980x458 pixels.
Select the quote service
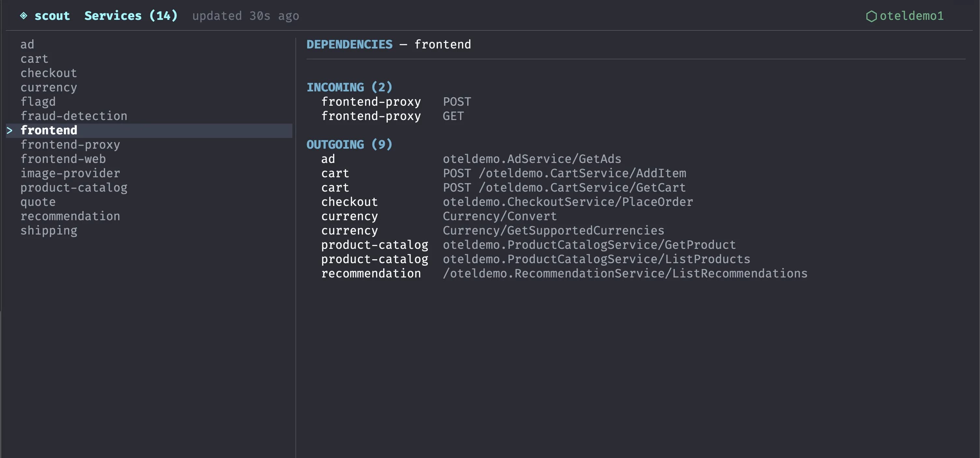38,201
